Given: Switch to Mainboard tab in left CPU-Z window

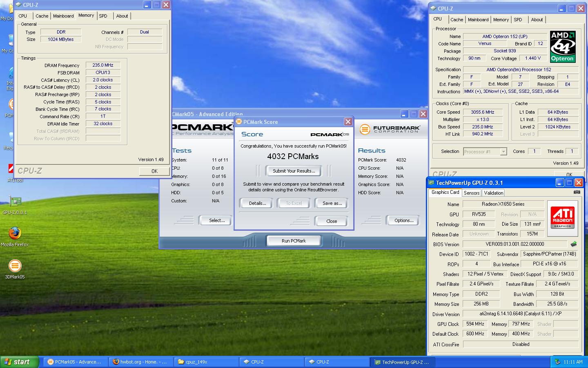Looking at the screenshot, I should pyautogui.click(x=63, y=16).
